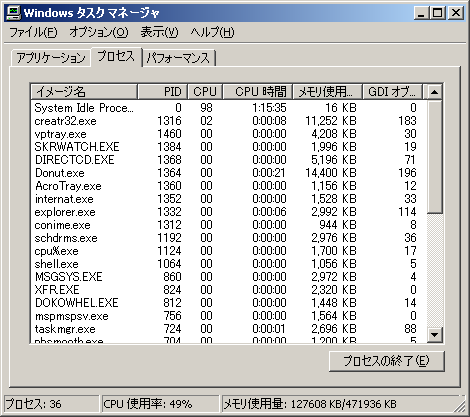This screenshot has width=470, height=417.
Task: Select the MSGSYS.EXE process
Action: click(229, 277)
